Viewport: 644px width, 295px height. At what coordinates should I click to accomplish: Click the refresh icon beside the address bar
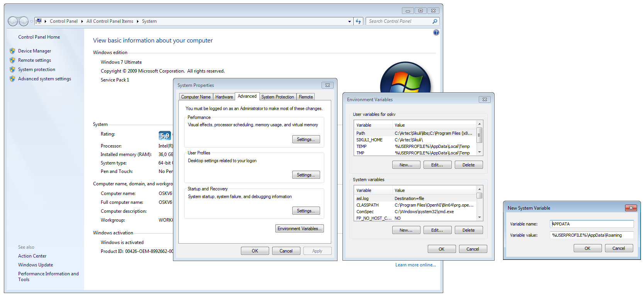click(x=358, y=22)
